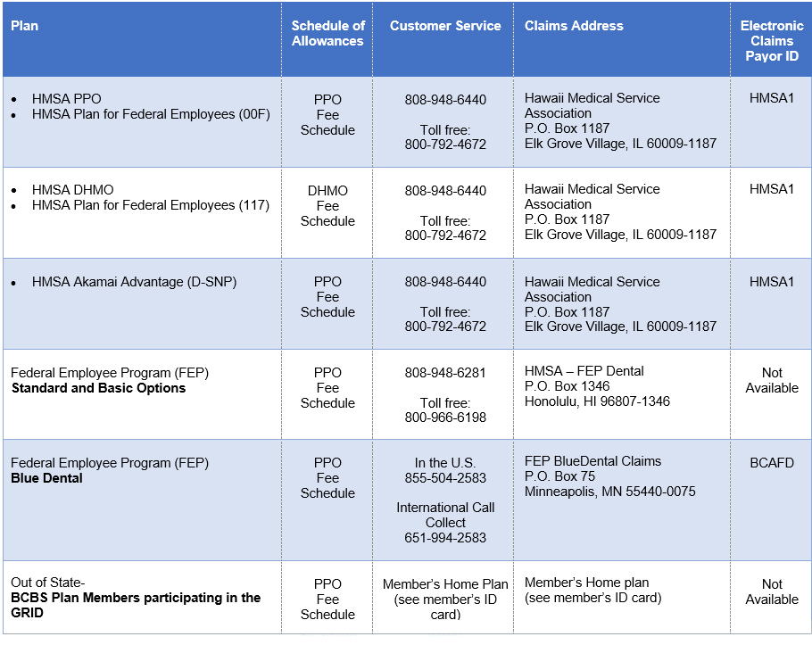This screenshot has width=812, height=645.
Task: Click HMSA Akamai Advantage (D-SNP) entry
Action: click(x=134, y=282)
